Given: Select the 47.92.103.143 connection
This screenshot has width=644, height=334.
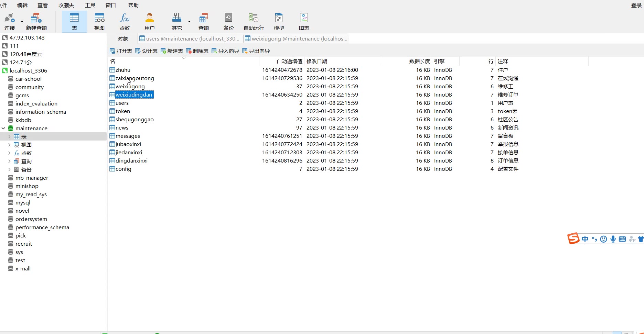Looking at the screenshot, I should [27, 37].
